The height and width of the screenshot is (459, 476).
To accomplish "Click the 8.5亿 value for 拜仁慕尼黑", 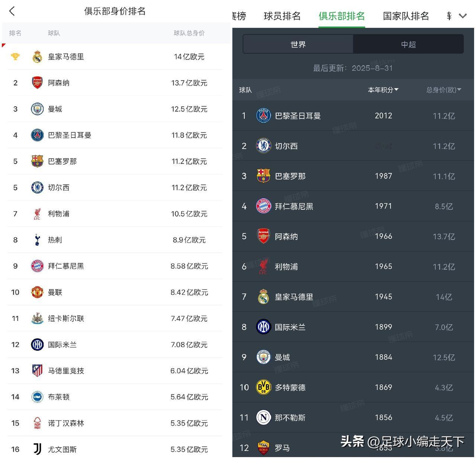I will coord(444,206).
